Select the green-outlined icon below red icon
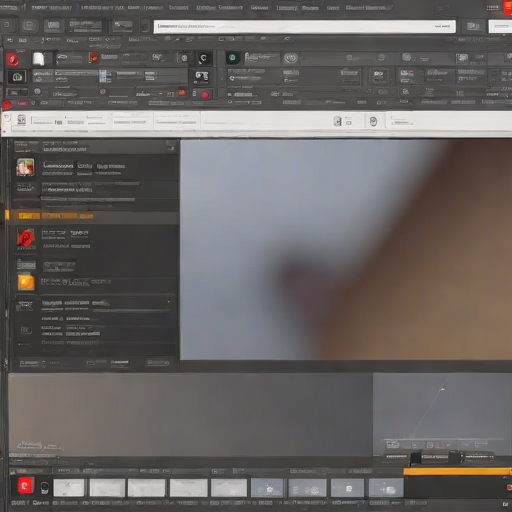512x512 pixels. coord(17,77)
